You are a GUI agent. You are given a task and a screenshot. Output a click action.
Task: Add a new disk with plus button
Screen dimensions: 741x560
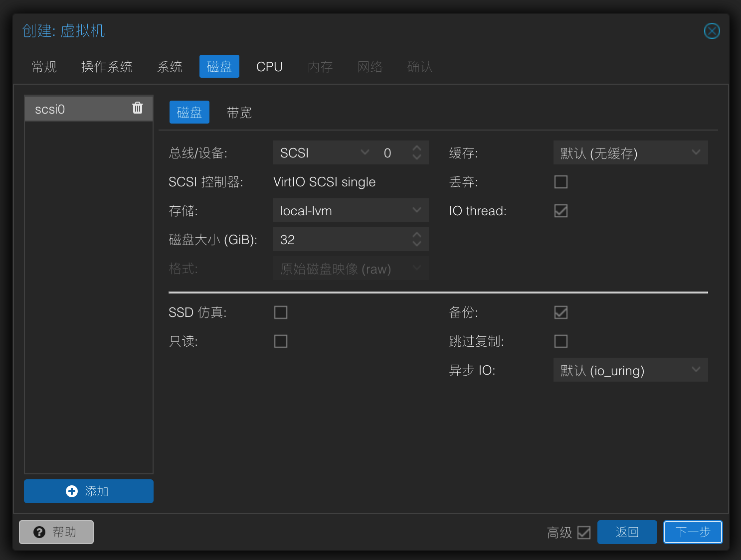click(x=89, y=491)
